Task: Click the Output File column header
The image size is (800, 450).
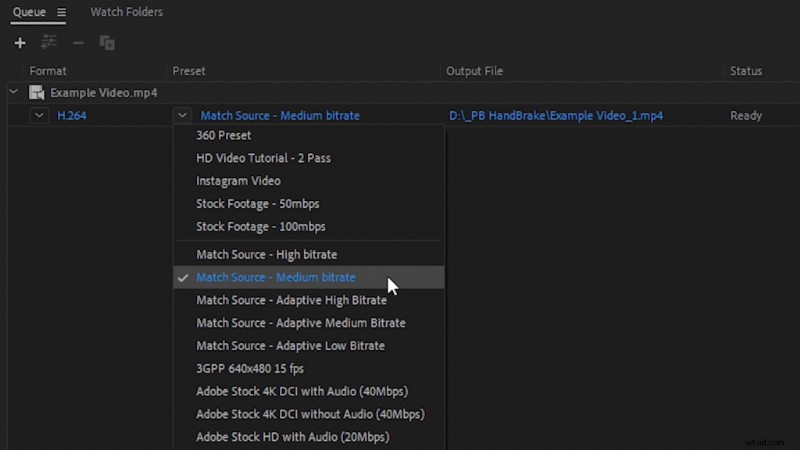Action: [474, 71]
